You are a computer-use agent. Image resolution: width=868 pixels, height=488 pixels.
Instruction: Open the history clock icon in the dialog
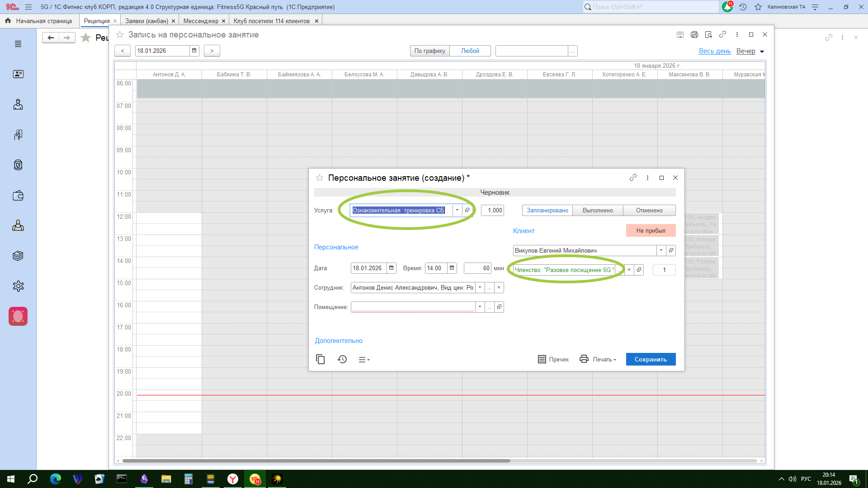coord(342,359)
